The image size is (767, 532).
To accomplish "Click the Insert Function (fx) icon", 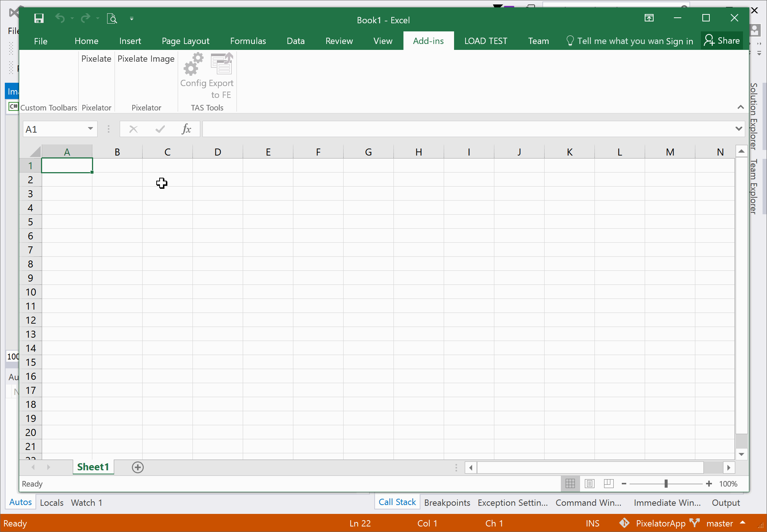I will (x=187, y=129).
